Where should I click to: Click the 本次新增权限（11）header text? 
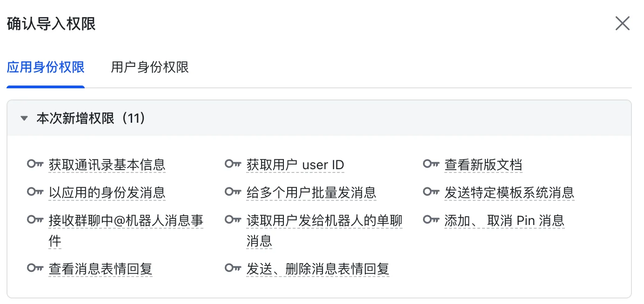click(91, 119)
